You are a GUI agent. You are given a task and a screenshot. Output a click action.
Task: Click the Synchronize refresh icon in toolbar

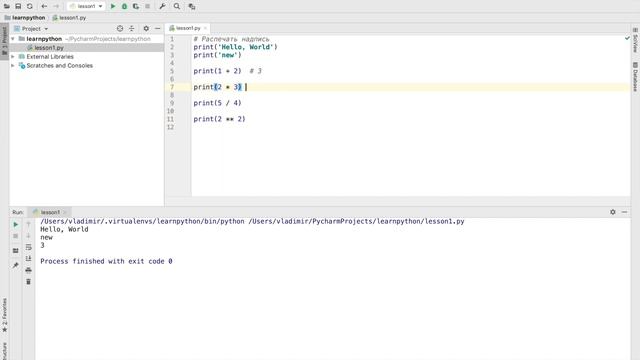tap(29, 6)
